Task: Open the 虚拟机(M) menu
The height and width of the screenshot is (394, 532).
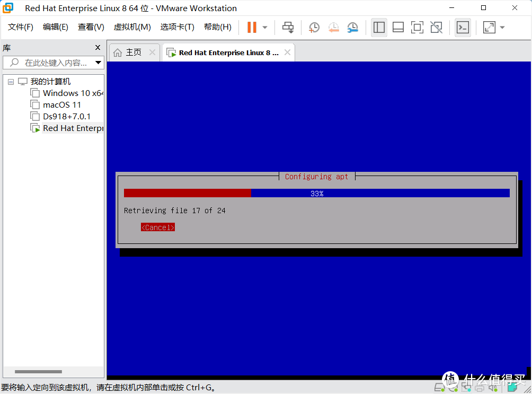Action: [x=132, y=27]
